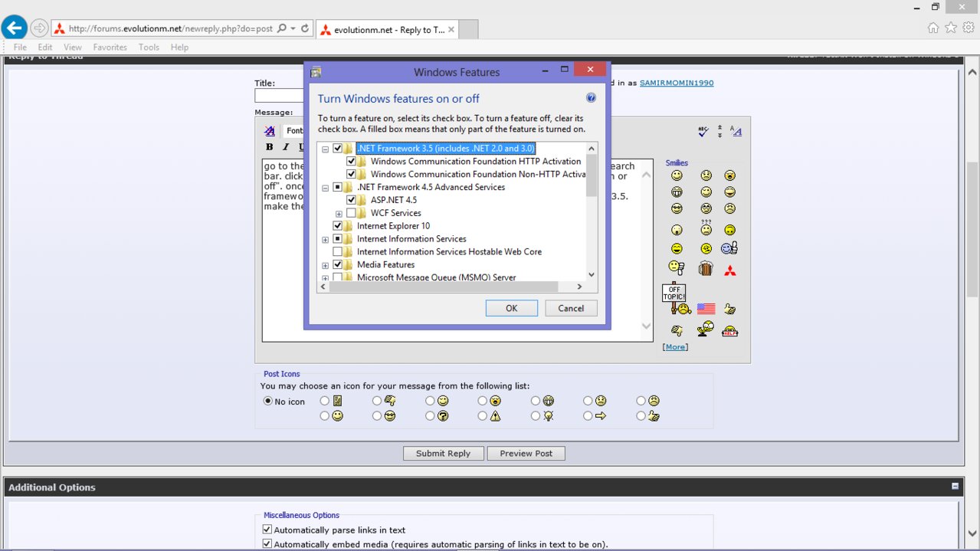This screenshot has width=980, height=551.
Task: Click the address bar search magnifier icon
Action: 281,28
